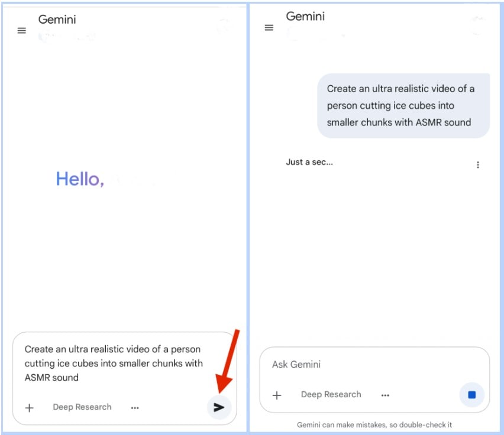Click the 'Gemini' title in right screen
The width and height of the screenshot is (504, 435).
pyautogui.click(x=305, y=17)
